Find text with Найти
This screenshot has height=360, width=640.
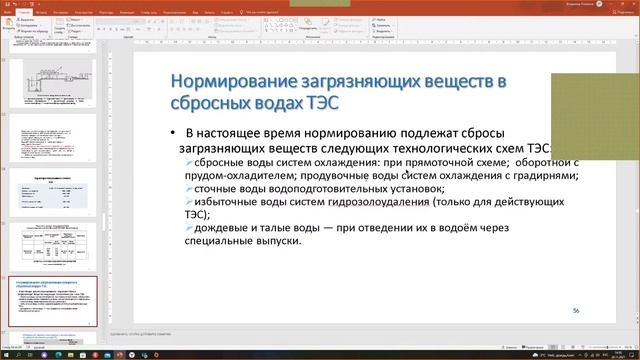click(x=378, y=20)
